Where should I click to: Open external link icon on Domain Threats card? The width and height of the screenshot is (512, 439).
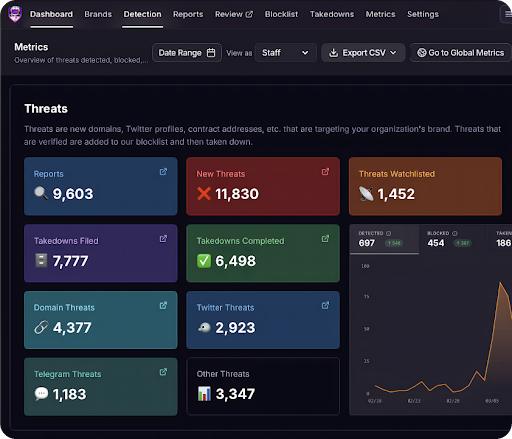tap(163, 305)
